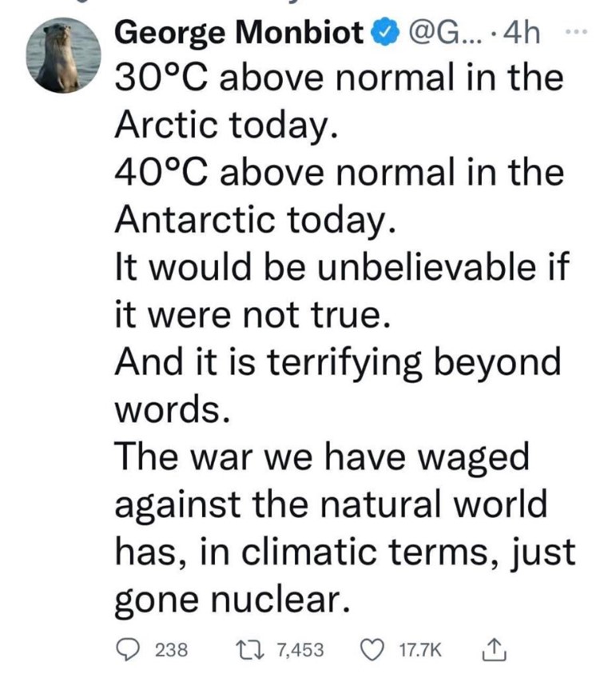Click the line 'against the natural world'
The width and height of the screenshot is (616, 678).
[x=331, y=505]
